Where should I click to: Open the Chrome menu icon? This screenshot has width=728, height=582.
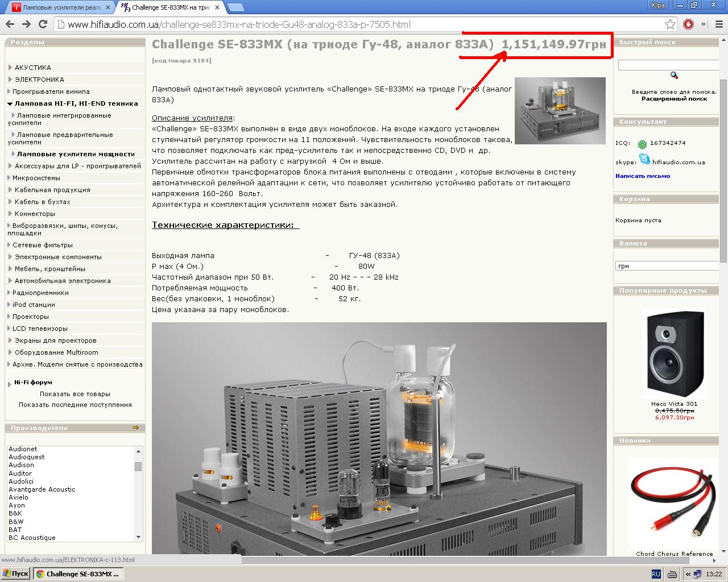click(718, 24)
